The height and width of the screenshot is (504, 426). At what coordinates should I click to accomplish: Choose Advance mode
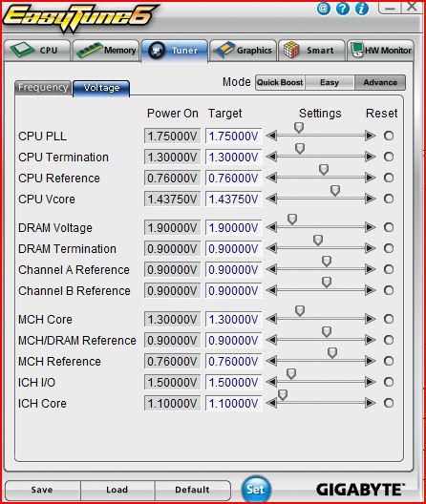coord(380,83)
